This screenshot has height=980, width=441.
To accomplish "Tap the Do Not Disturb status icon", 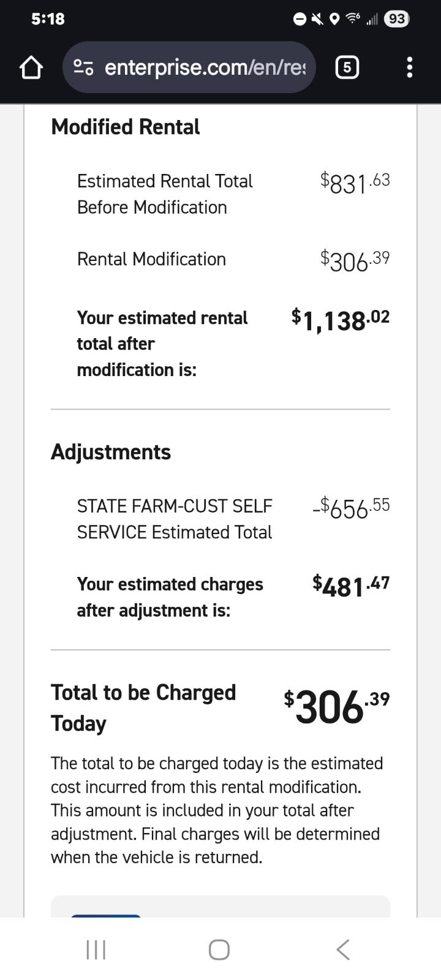I will pyautogui.click(x=300, y=19).
